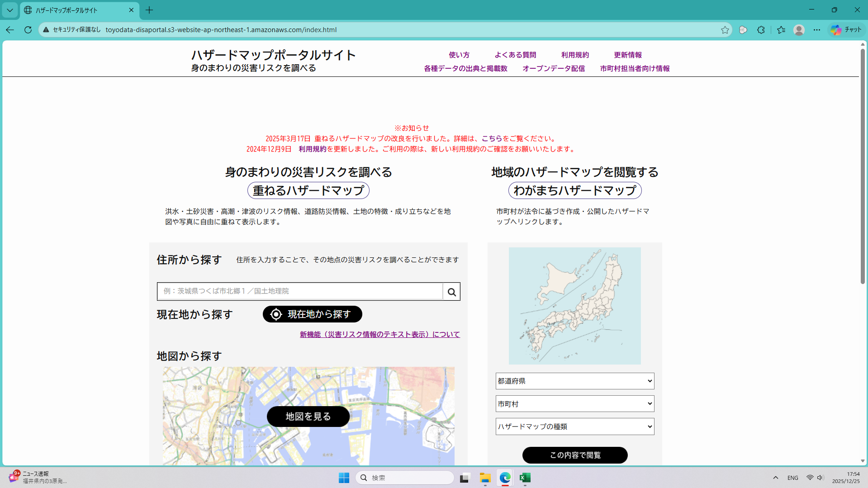Expand the 都道府県 dropdown
Image resolution: width=868 pixels, height=488 pixels.
(x=574, y=381)
